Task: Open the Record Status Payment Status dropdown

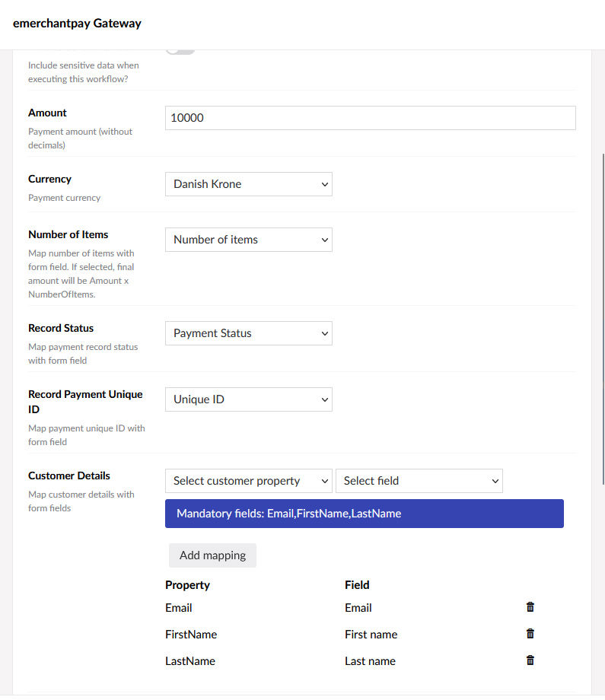Action: (x=249, y=333)
